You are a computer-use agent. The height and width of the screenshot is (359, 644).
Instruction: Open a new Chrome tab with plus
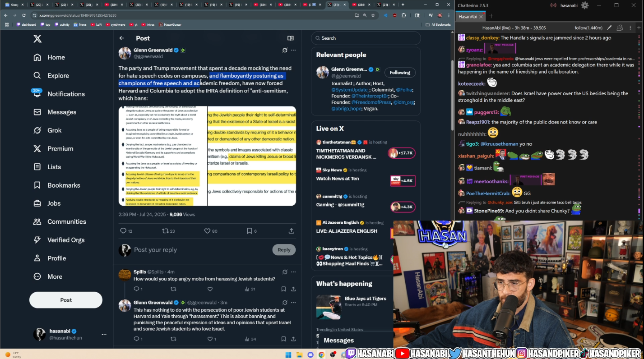[403, 5]
